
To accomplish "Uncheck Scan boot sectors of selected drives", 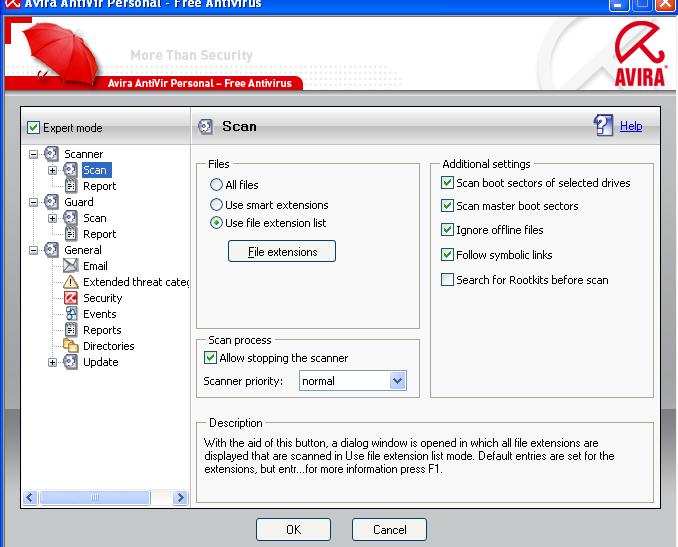I will click(x=447, y=182).
